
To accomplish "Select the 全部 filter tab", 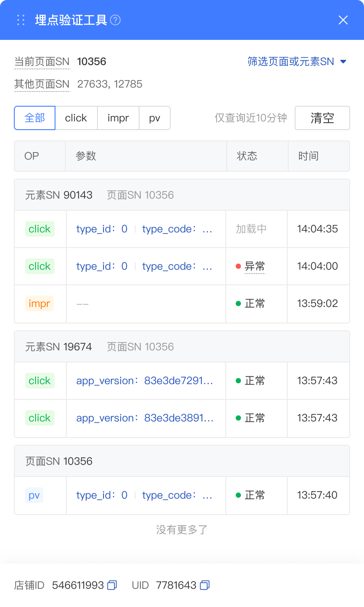I will click(x=35, y=118).
